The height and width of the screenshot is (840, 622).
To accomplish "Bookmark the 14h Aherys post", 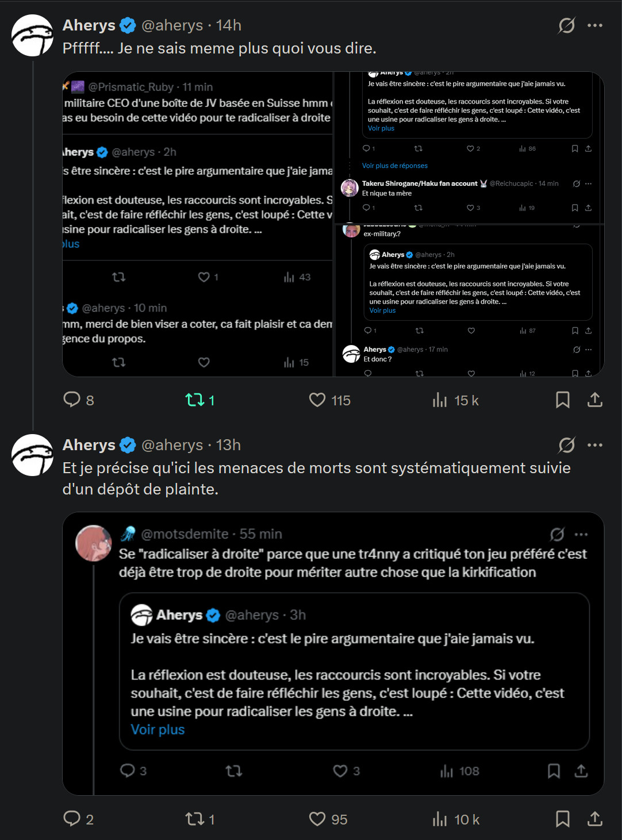I will (563, 400).
